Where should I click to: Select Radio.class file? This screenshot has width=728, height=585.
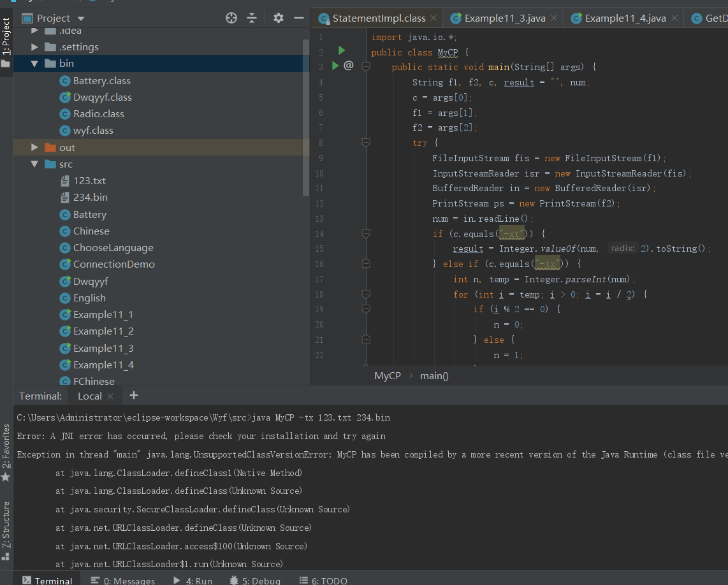[98, 113]
